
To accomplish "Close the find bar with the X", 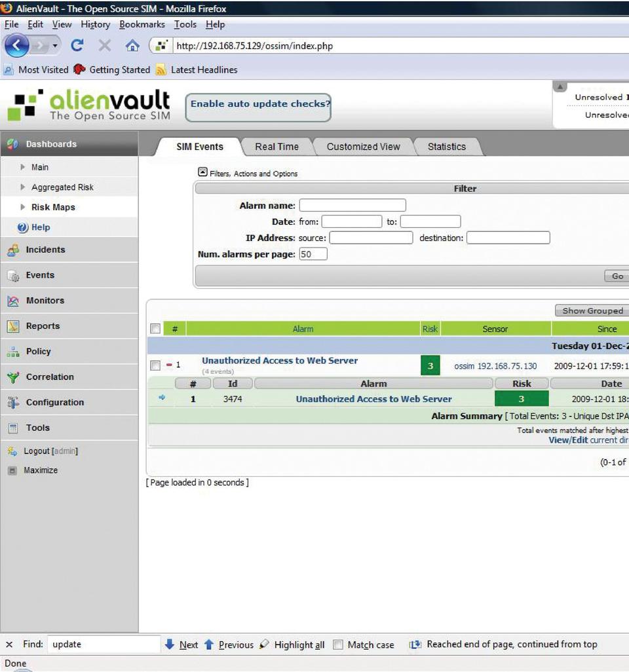I will coord(9,644).
